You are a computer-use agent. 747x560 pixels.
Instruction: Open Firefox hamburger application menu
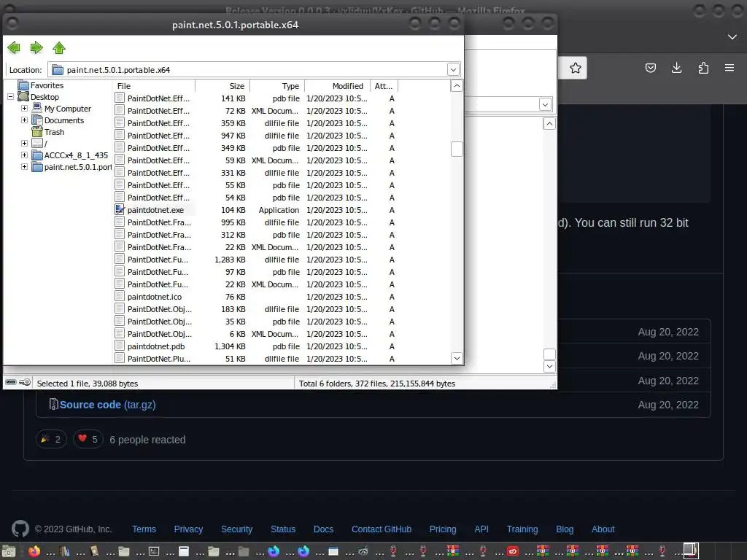pos(729,68)
